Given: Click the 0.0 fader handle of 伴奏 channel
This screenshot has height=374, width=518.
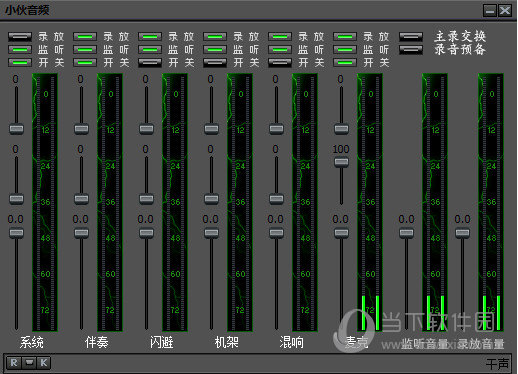Looking at the screenshot, I should point(81,233).
